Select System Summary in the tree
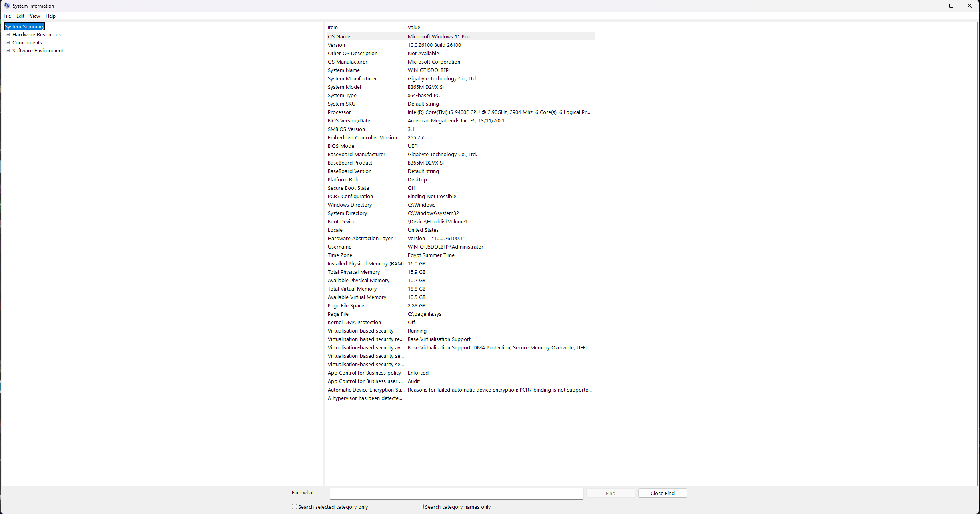The width and height of the screenshot is (980, 514). tap(24, 27)
